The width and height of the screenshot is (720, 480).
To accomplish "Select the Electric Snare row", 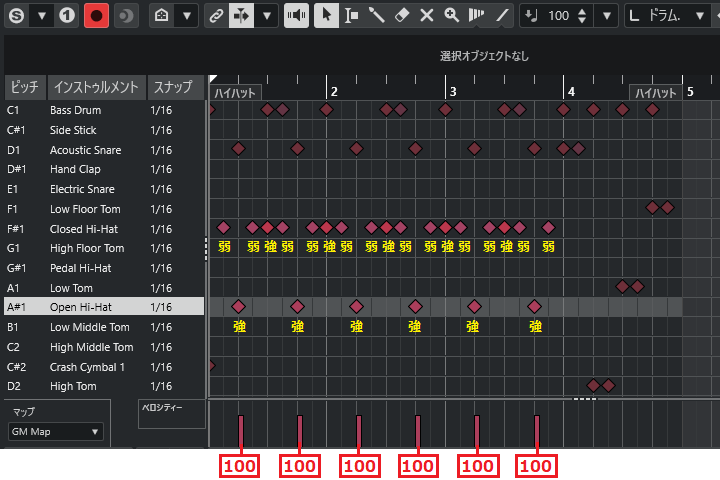I will pos(104,189).
